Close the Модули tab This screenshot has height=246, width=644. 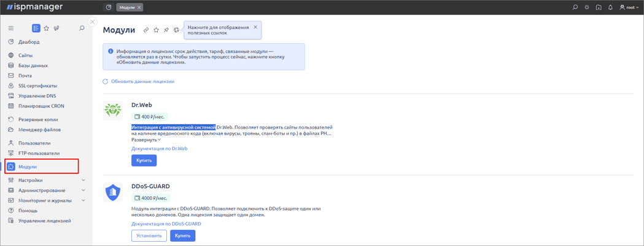(139, 7)
